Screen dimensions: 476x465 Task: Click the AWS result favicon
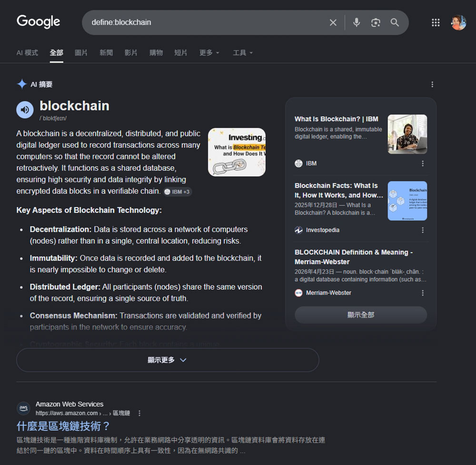pyautogui.click(x=23, y=408)
